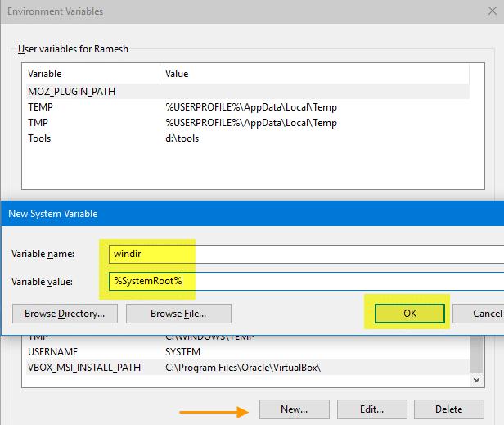Select the VBOX_MSI_INSTALL_PATH system variable row
504x425 pixels.
[x=247, y=368]
